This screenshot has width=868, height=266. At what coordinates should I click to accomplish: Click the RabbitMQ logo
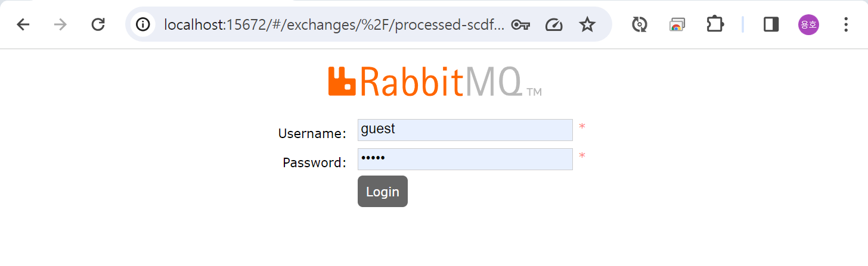point(435,82)
